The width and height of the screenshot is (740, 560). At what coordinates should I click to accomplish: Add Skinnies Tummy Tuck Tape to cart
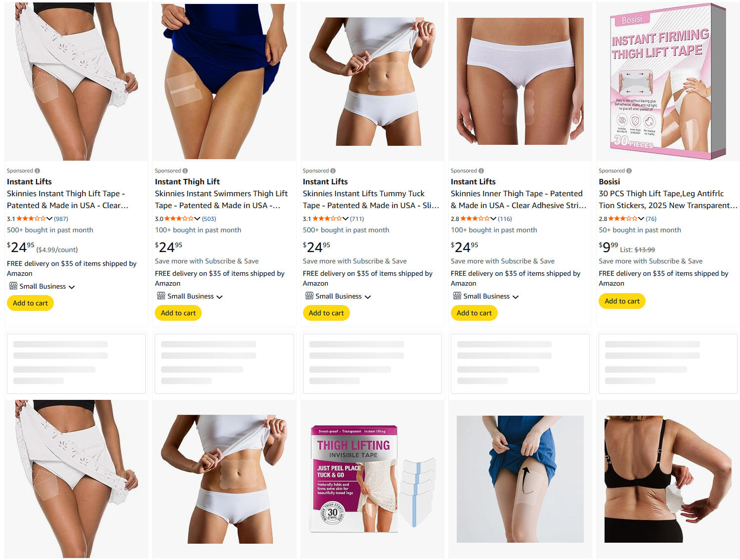pyautogui.click(x=326, y=313)
